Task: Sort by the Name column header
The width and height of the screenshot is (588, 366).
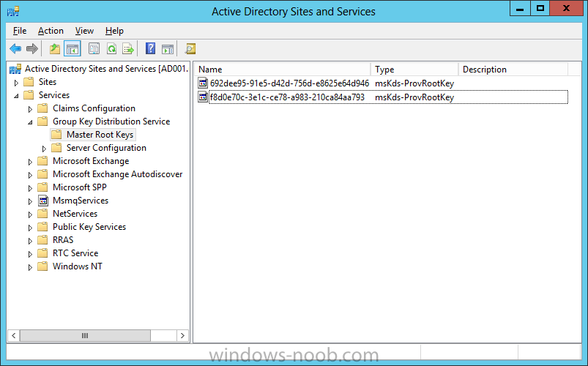Action: 283,70
